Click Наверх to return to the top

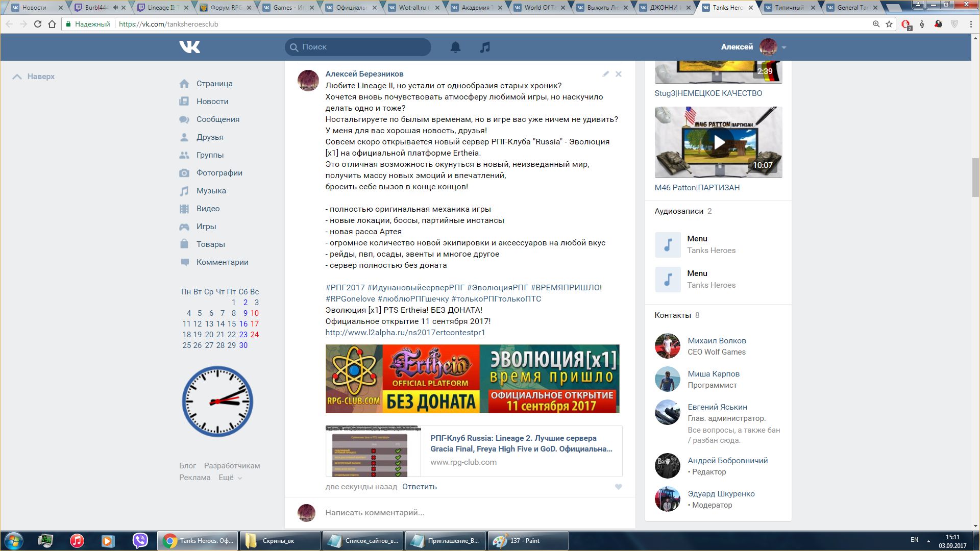tap(34, 77)
